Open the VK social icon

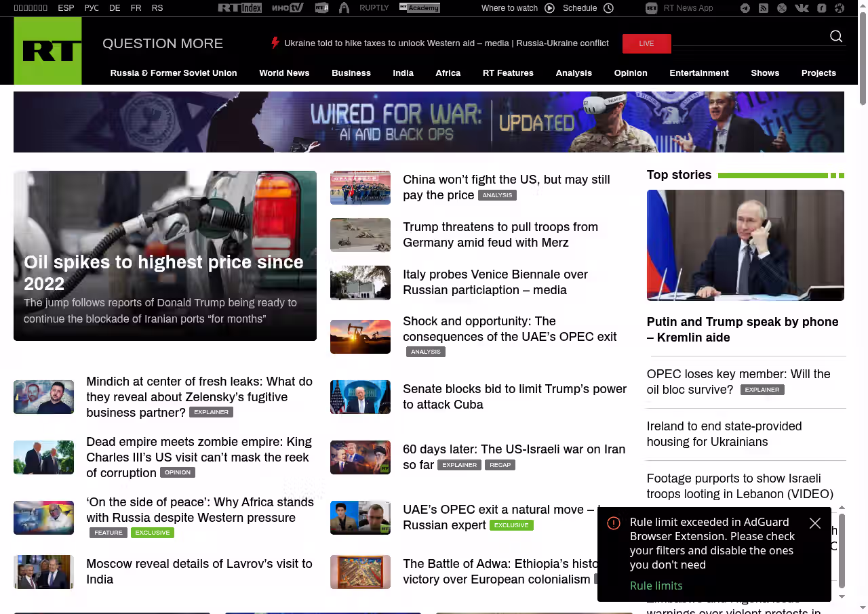coord(802,8)
